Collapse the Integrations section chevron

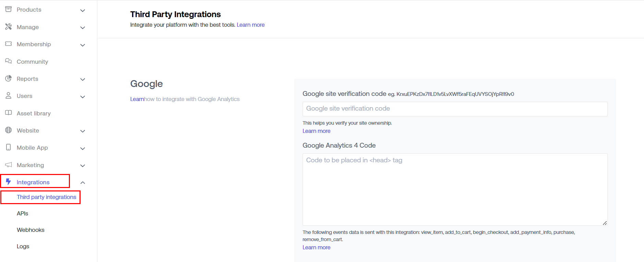click(x=83, y=183)
